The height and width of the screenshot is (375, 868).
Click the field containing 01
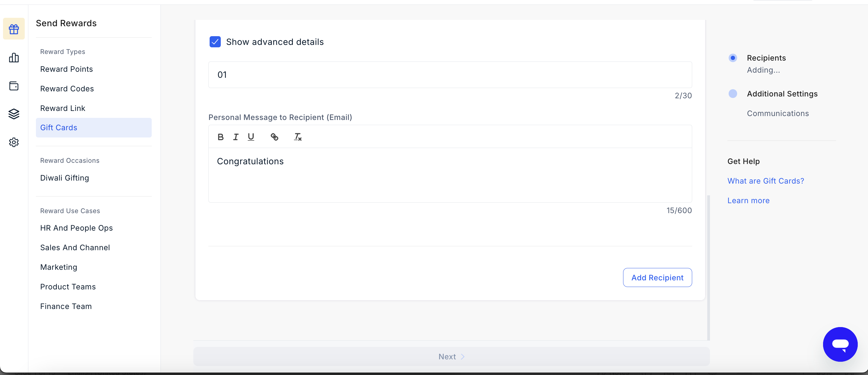450,75
